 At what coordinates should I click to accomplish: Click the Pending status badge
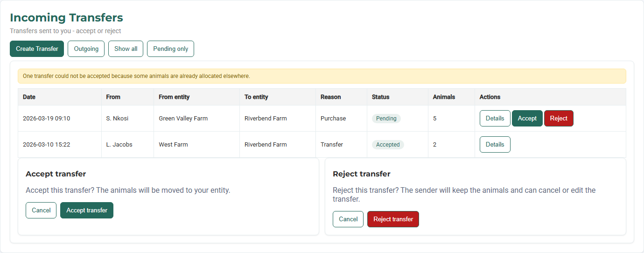click(x=386, y=118)
